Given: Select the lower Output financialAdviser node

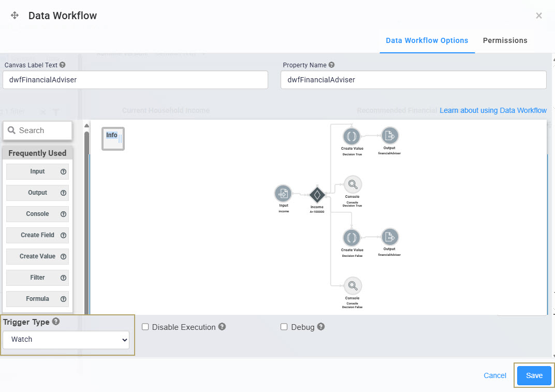Looking at the screenshot, I should [389, 237].
